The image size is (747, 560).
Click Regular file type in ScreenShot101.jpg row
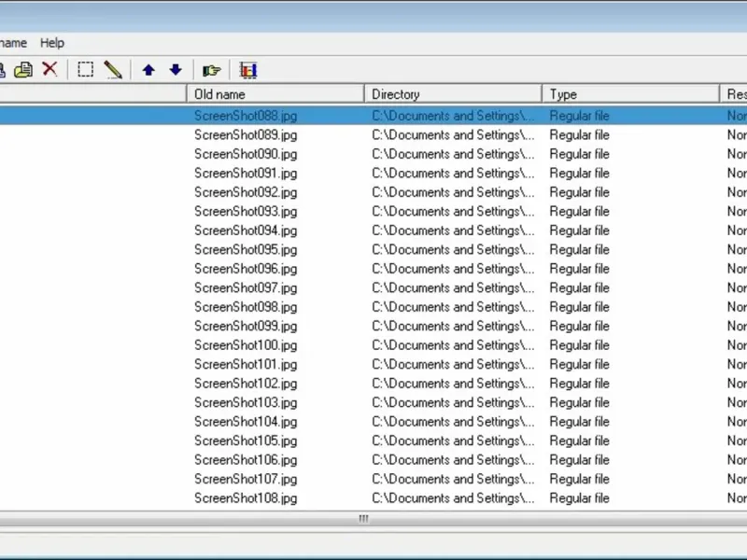(579, 364)
